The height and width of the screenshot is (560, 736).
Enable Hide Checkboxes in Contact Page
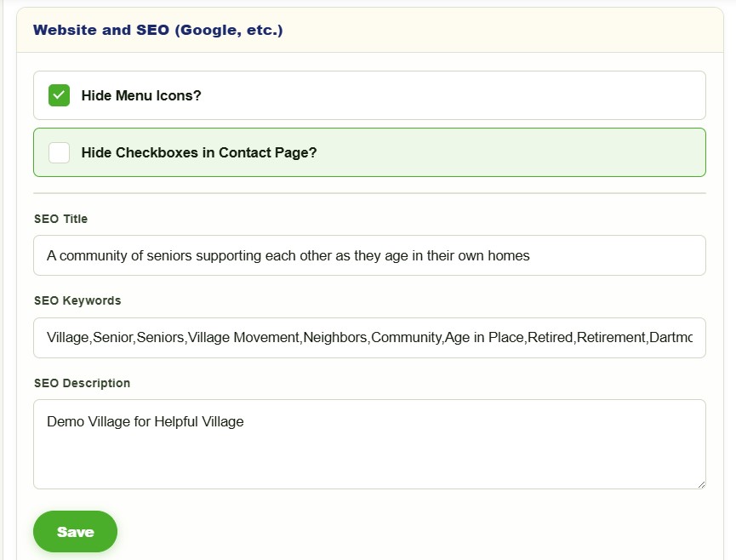click(x=60, y=152)
